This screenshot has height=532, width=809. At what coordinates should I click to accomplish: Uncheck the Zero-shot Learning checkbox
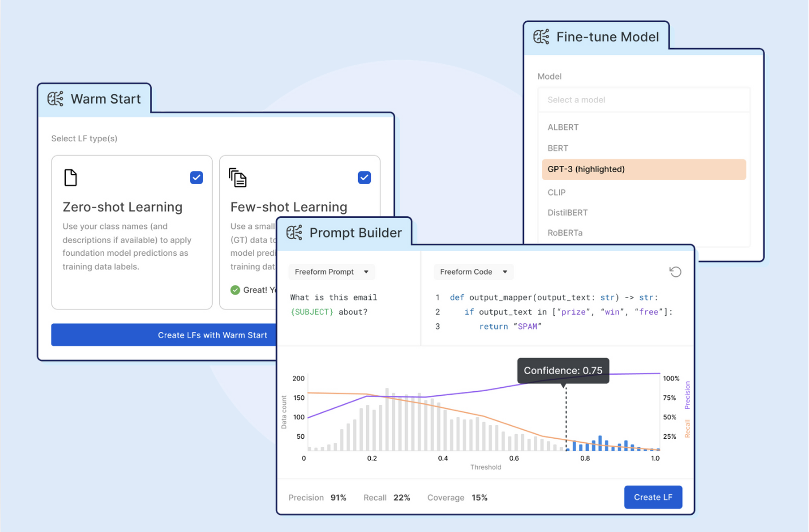coord(196,177)
